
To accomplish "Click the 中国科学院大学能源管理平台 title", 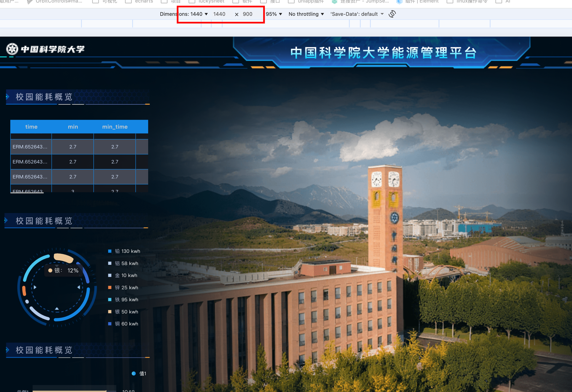I will click(383, 53).
